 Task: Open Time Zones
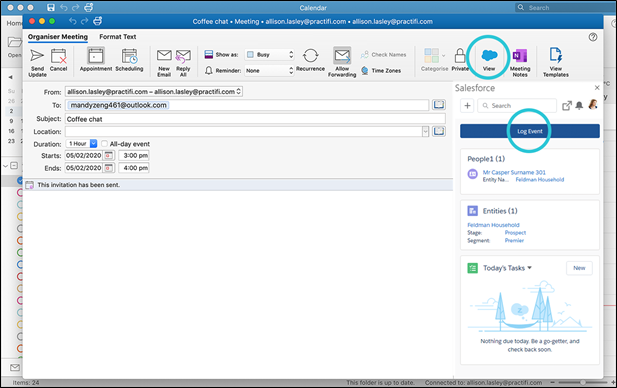pyautogui.click(x=381, y=70)
